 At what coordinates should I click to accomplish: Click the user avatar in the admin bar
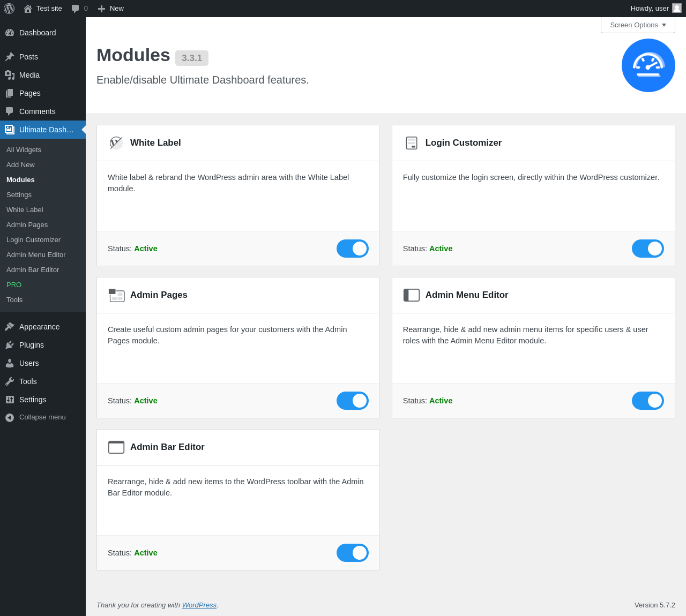pos(677,9)
